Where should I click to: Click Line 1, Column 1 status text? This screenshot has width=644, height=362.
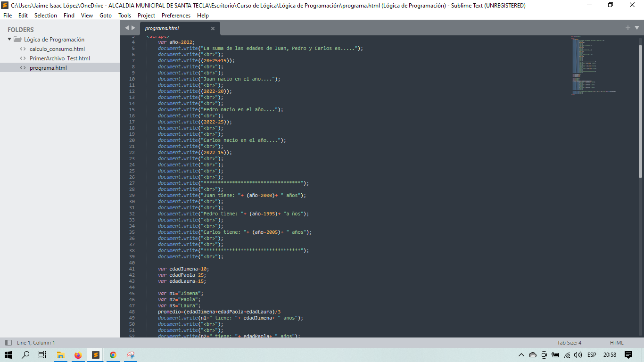36,343
